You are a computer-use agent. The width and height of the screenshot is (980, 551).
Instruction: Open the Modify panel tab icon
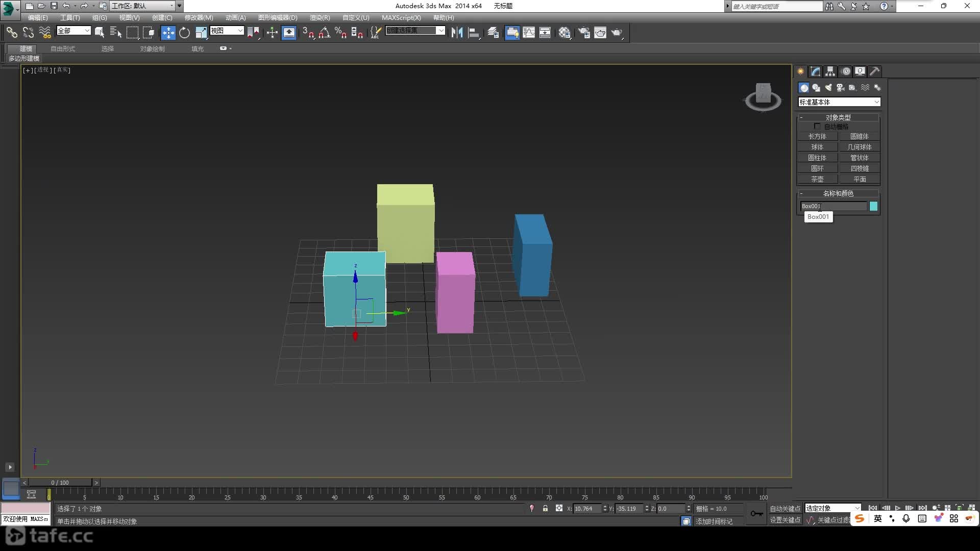pyautogui.click(x=816, y=71)
